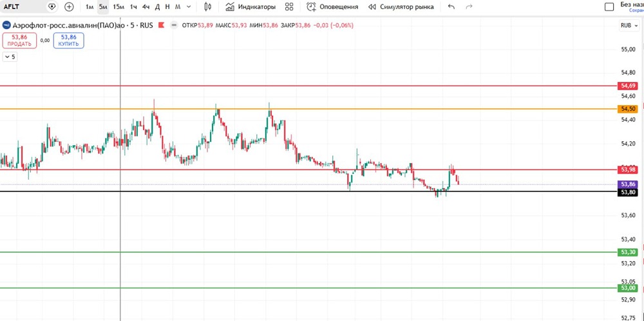
Task: Click the ПРОДАТЬ 53,86 sell button
Action: (20, 41)
